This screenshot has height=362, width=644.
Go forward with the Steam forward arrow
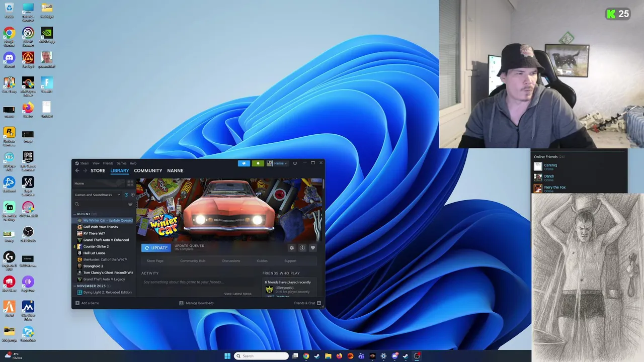(x=85, y=170)
